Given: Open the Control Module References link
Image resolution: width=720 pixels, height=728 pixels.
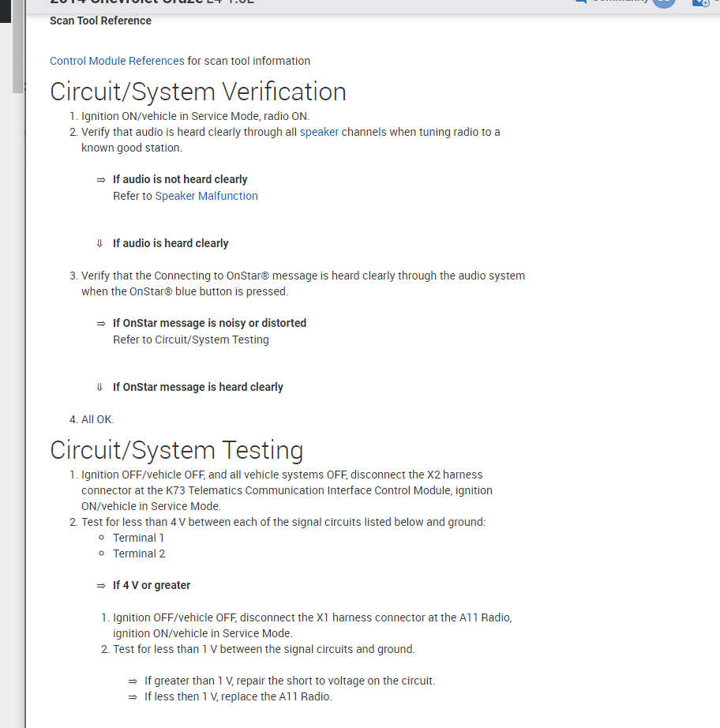Looking at the screenshot, I should (117, 61).
